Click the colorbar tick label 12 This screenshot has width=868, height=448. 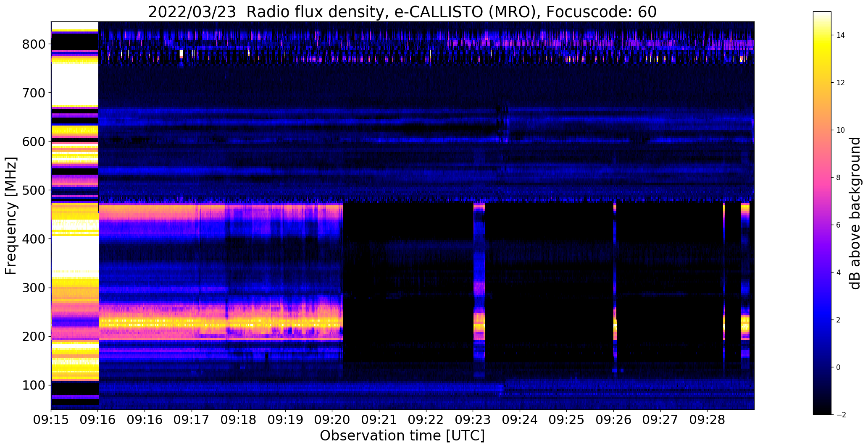(841, 83)
